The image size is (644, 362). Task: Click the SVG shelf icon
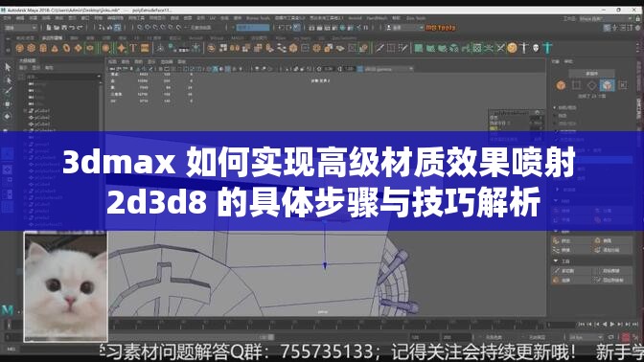tap(145, 48)
